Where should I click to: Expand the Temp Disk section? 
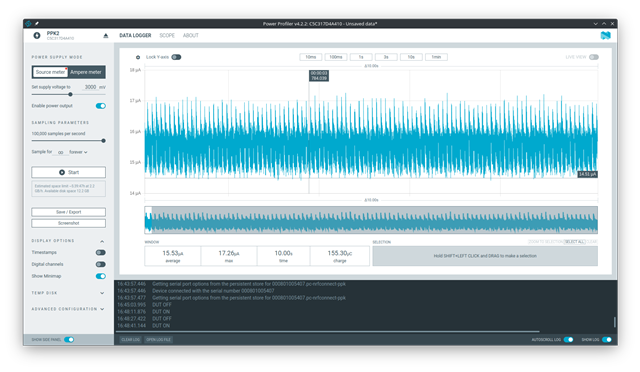(102, 293)
